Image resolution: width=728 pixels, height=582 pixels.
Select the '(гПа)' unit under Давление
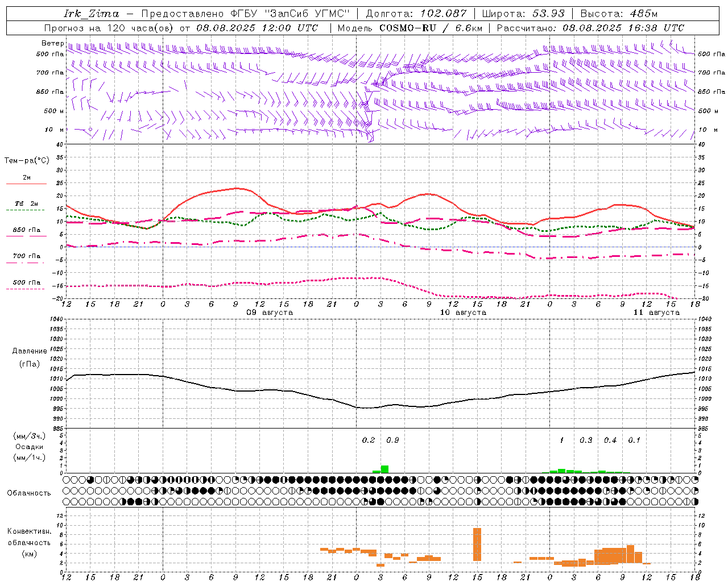pyautogui.click(x=30, y=364)
